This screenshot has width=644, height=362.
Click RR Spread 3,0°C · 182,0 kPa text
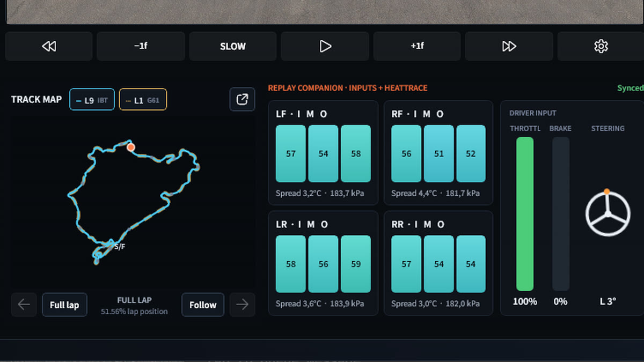[436, 304]
